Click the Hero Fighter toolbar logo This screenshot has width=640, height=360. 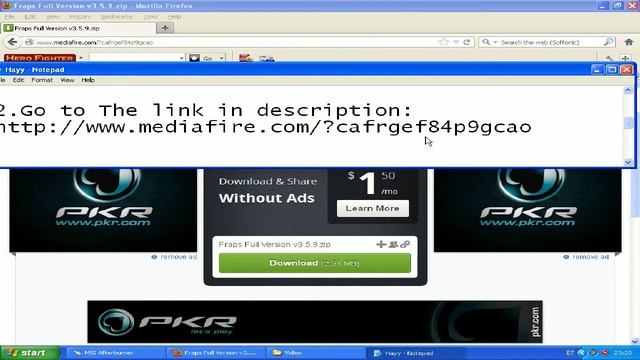click(40, 58)
